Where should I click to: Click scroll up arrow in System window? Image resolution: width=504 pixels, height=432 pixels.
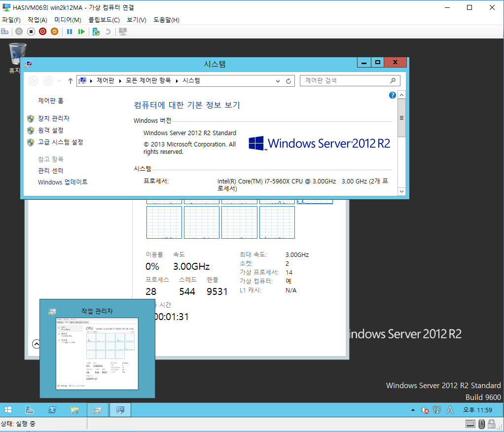pyautogui.click(x=401, y=95)
